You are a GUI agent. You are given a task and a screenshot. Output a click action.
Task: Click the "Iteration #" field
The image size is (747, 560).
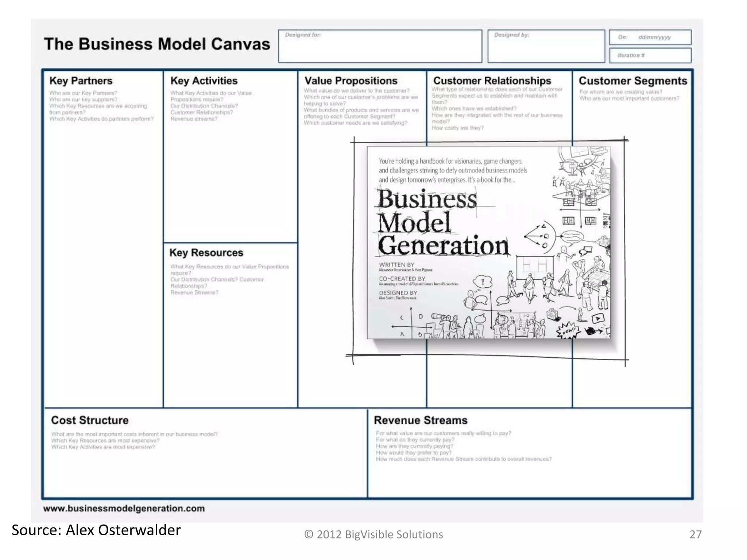pyautogui.click(x=650, y=55)
